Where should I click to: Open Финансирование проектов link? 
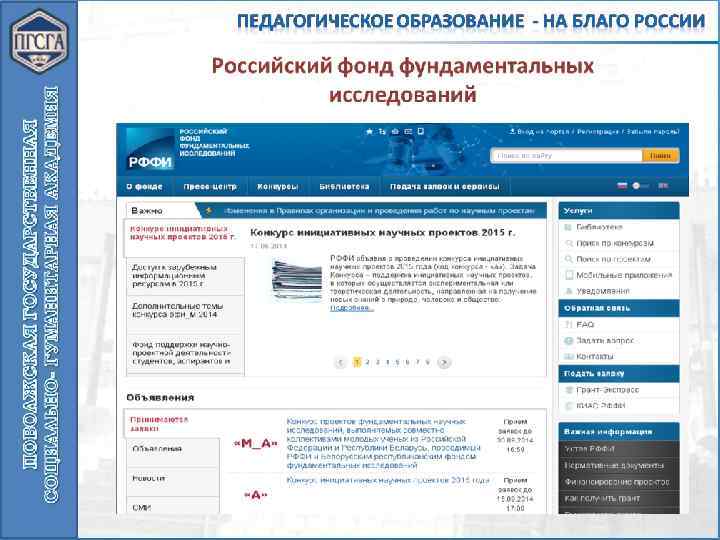(617, 482)
